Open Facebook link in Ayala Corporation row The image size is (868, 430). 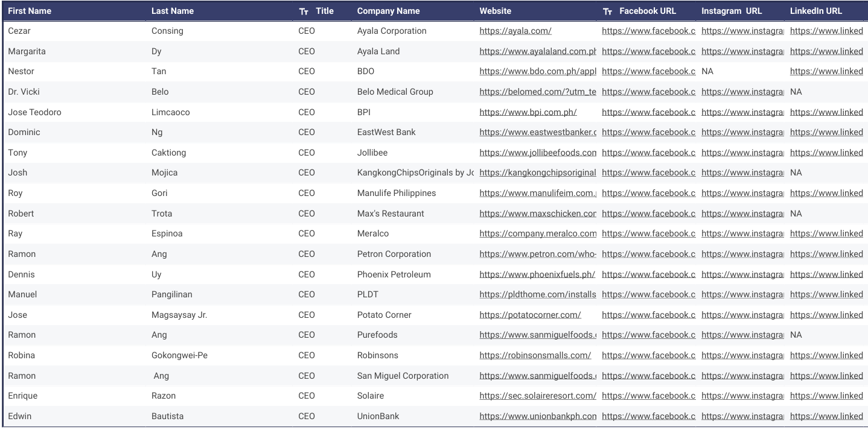pyautogui.click(x=649, y=31)
